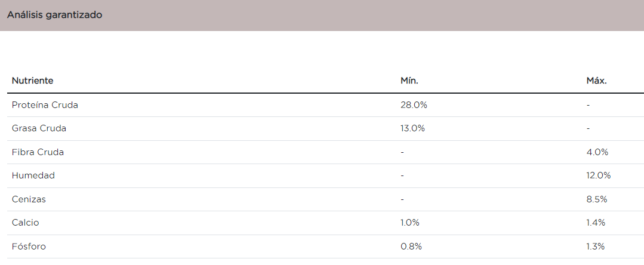Select the Fibra Cruda row label

click(x=38, y=152)
